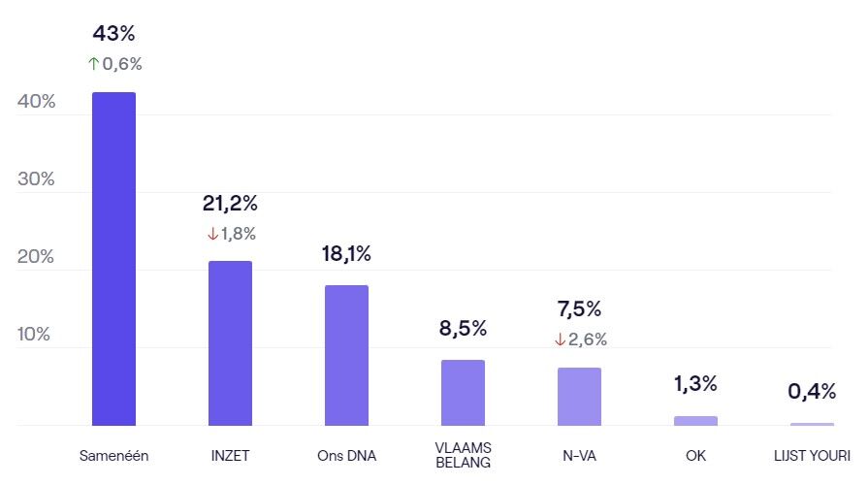Click the 18,1% value label
Image resolution: width=868 pixels, height=485 pixels.
coord(346,254)
